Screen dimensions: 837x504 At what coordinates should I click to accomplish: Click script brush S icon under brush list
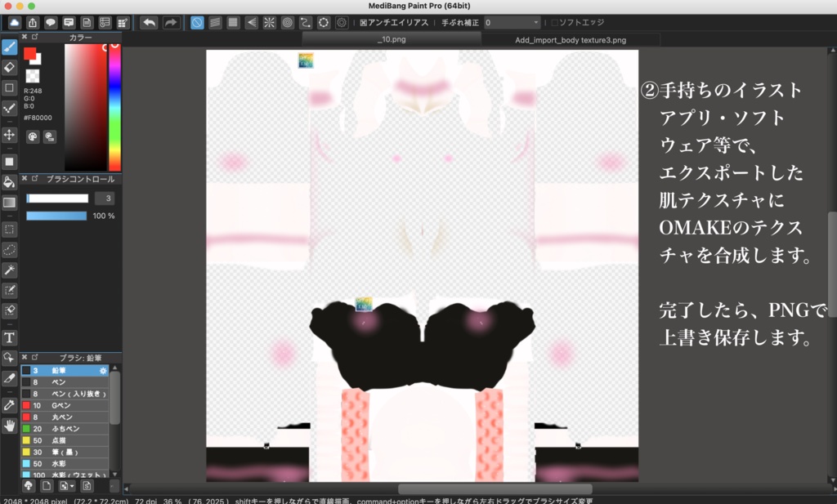[87, 486]
